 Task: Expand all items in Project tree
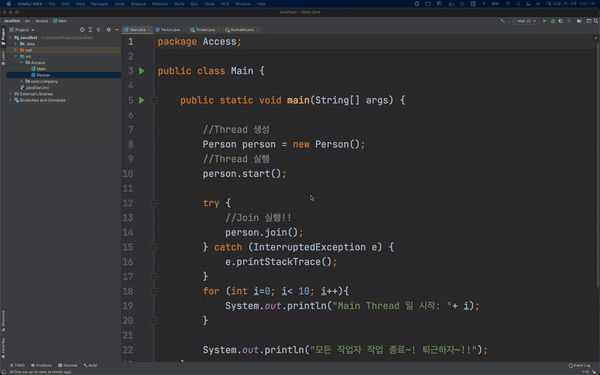pos(90,30)
